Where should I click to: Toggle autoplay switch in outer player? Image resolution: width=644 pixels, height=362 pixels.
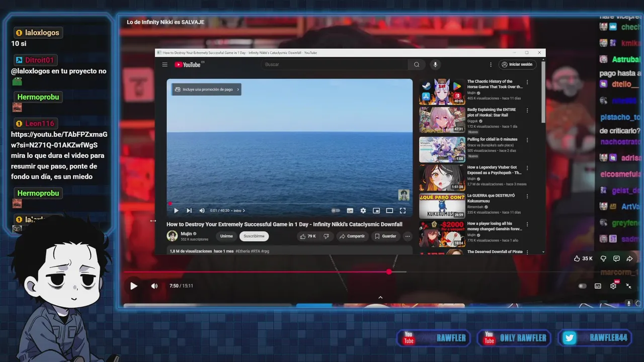point(582,286)
